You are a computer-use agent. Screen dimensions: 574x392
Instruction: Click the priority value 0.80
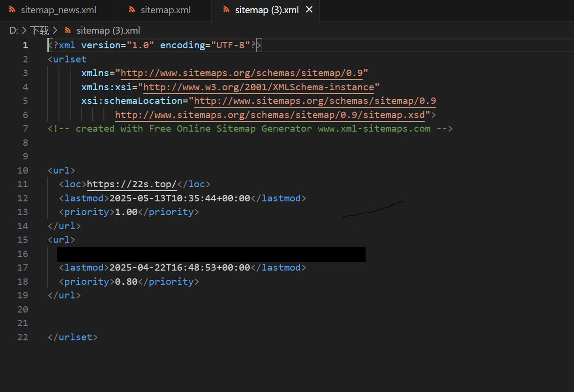coord(126,282)
